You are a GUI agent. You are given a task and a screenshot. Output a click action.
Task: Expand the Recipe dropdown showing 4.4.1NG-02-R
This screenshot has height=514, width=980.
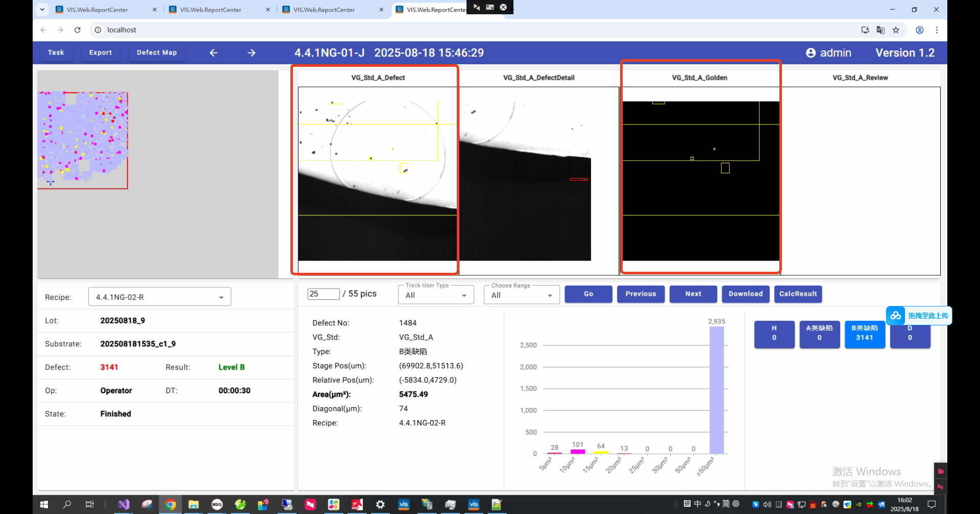point(160,297)
